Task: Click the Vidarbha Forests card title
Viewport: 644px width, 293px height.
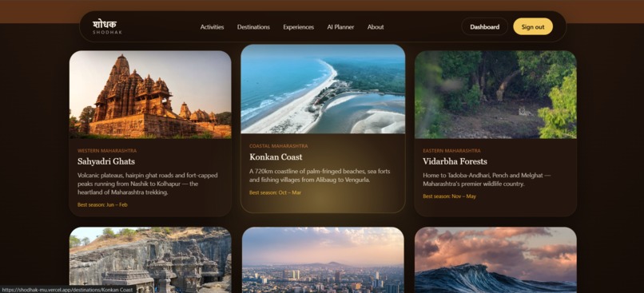Action: click(x=455, y=161)
